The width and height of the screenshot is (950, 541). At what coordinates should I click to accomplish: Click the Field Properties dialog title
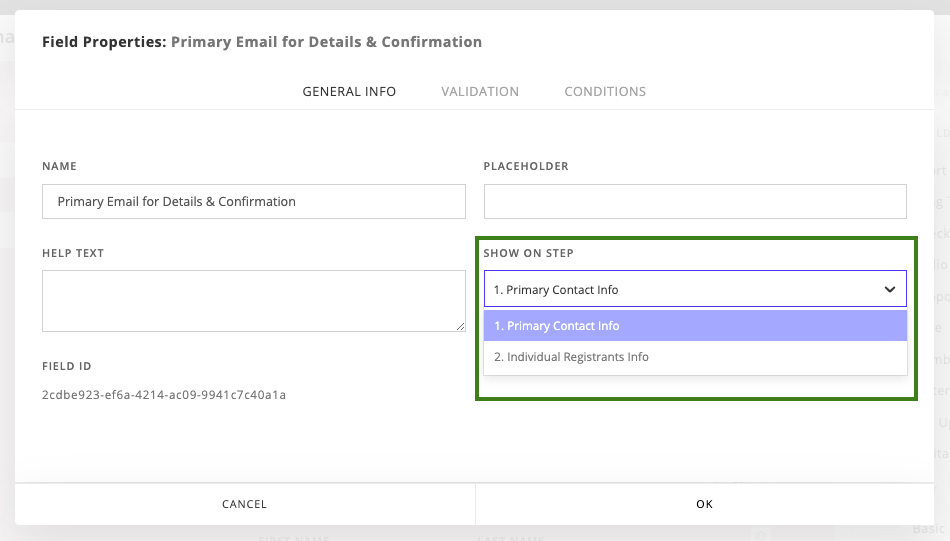[x=261, y=42]
